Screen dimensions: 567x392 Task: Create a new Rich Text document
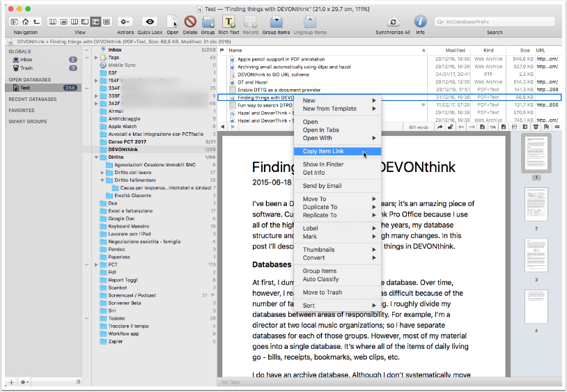pyautogui.click(x=228, y=22)
